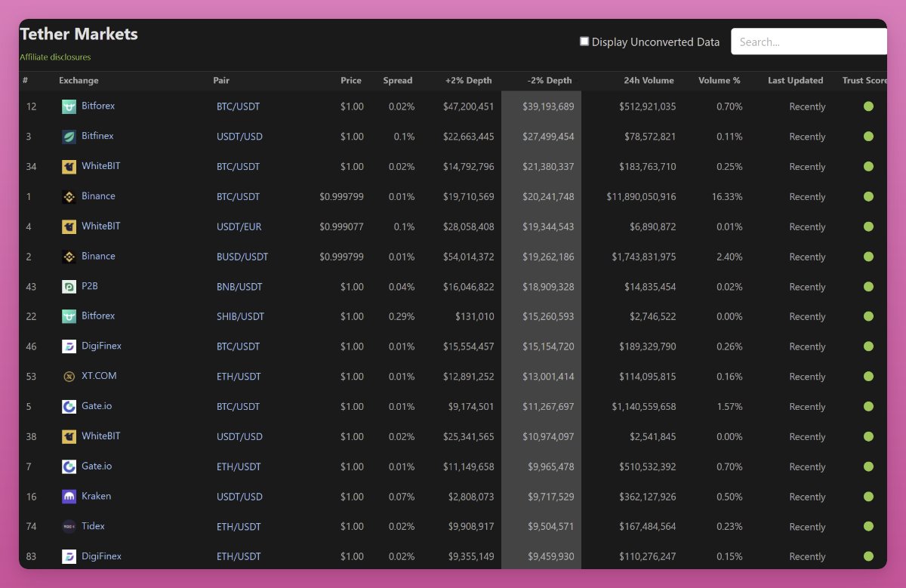Click the $1,743,831,975 24h volume value

point(644,257)
